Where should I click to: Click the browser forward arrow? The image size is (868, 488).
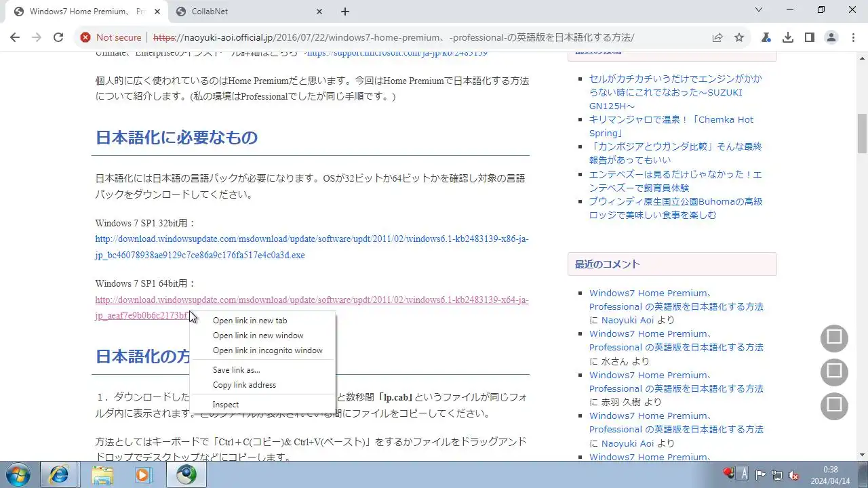point(37,38)
